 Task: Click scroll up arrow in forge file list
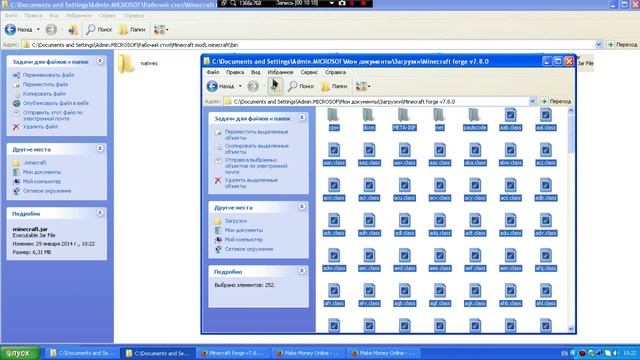tap(571, 111)
